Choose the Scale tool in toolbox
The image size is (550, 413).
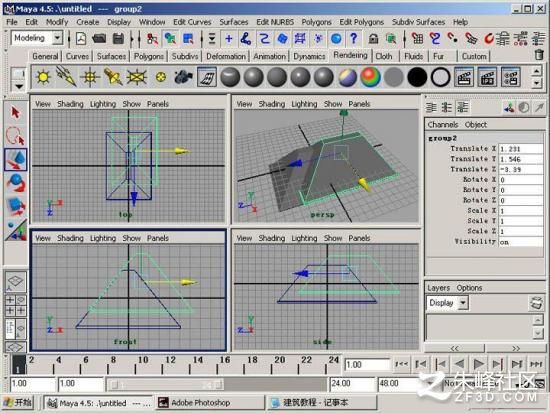click(15, 206)
